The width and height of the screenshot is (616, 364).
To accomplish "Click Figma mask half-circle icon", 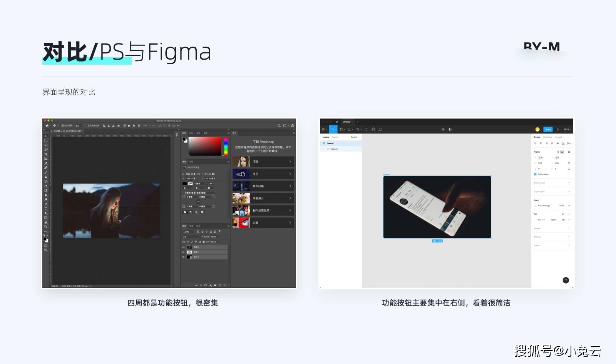I will (450, 129).
